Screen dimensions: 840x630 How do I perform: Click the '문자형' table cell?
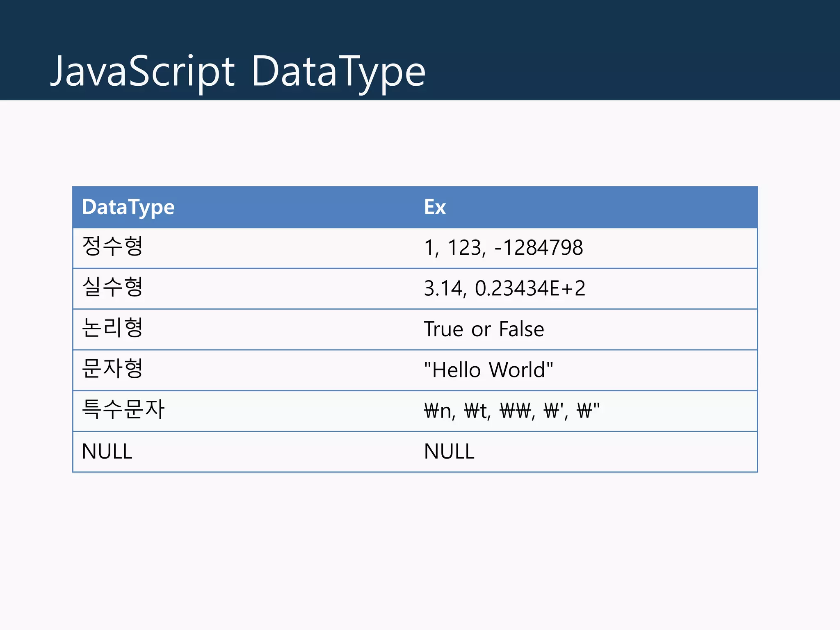(244, 370)
